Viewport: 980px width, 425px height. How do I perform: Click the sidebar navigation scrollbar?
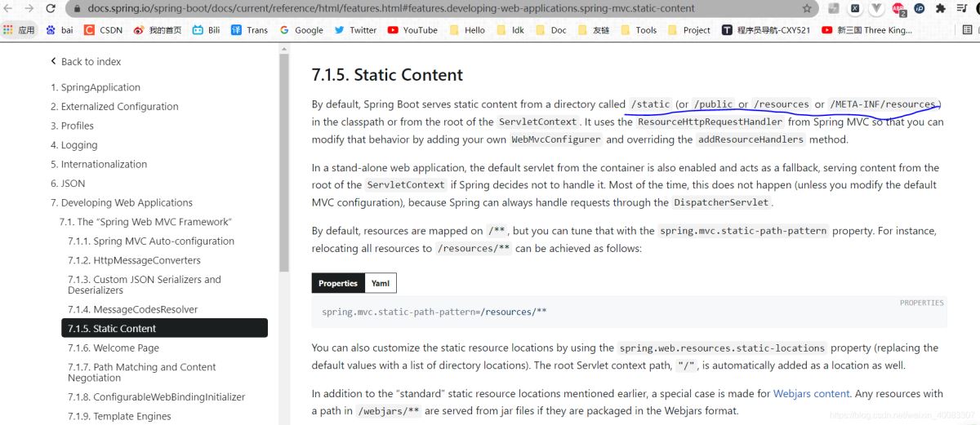point(284,163)
